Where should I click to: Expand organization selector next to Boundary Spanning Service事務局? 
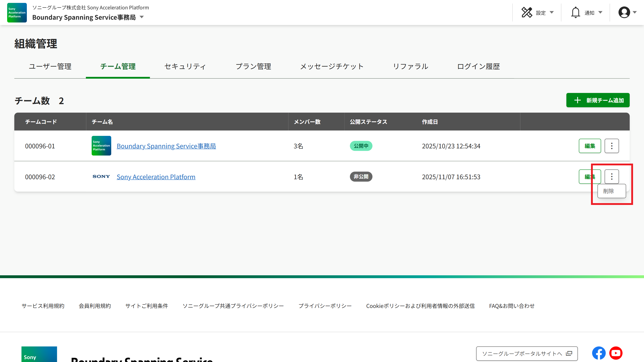pos(142,17)
